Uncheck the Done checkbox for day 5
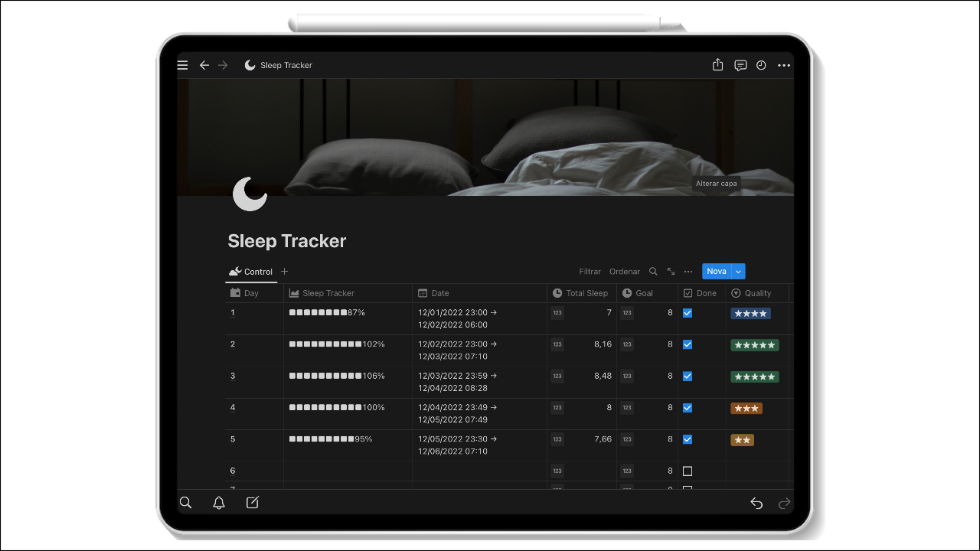Image resolution: width=980 pixels, height=551 pixels. click(x=687, y=439)
